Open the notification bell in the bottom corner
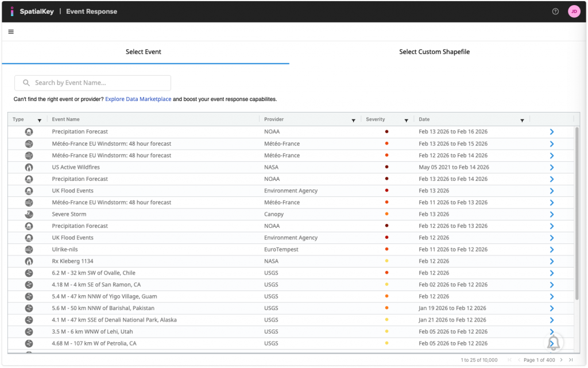Viewport: 588px width, 368px height. tap(554, 342)
